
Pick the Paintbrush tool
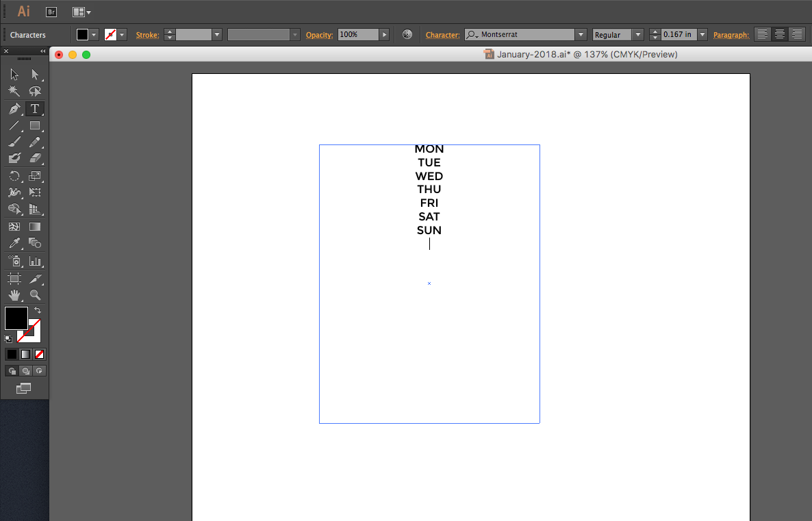(14, 142)
